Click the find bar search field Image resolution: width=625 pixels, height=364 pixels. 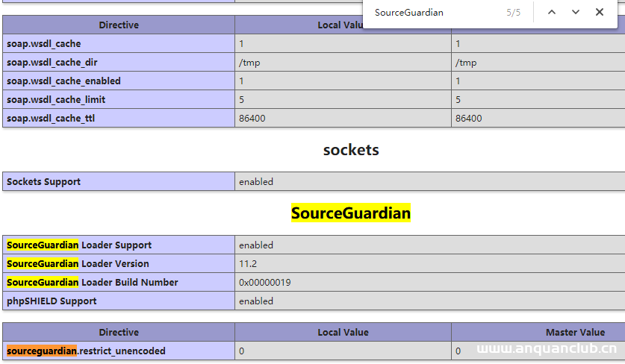433,13
